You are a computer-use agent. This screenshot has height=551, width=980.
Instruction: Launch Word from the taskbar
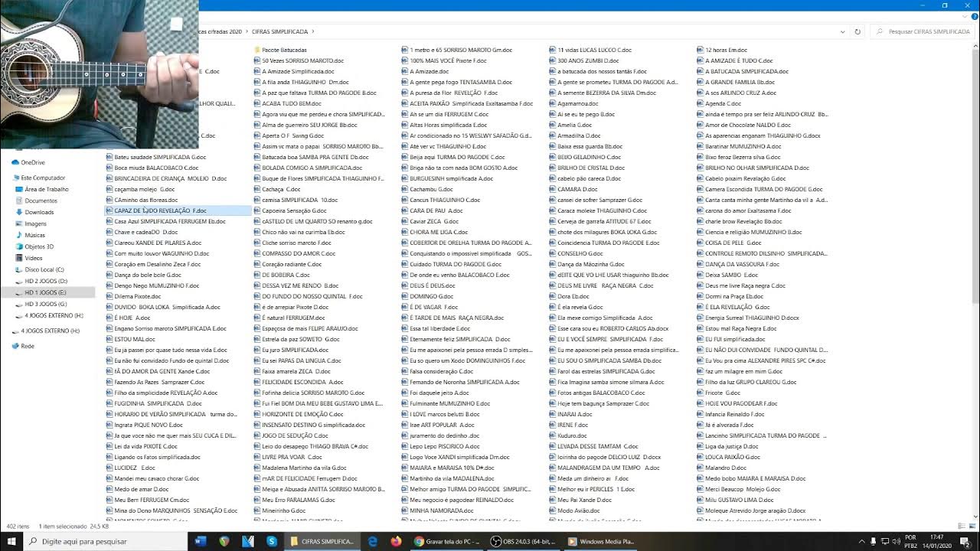pos(201,541)
